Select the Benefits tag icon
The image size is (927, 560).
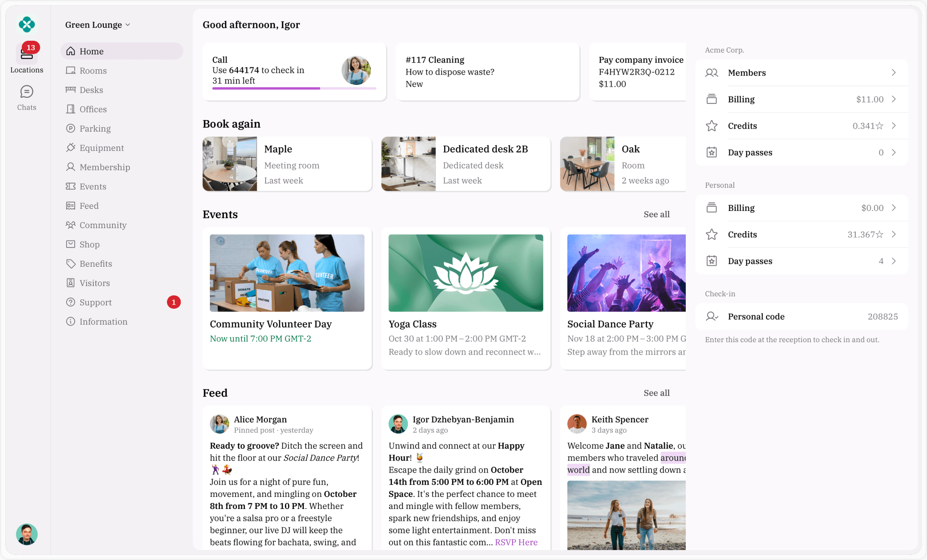coord(70,263)
